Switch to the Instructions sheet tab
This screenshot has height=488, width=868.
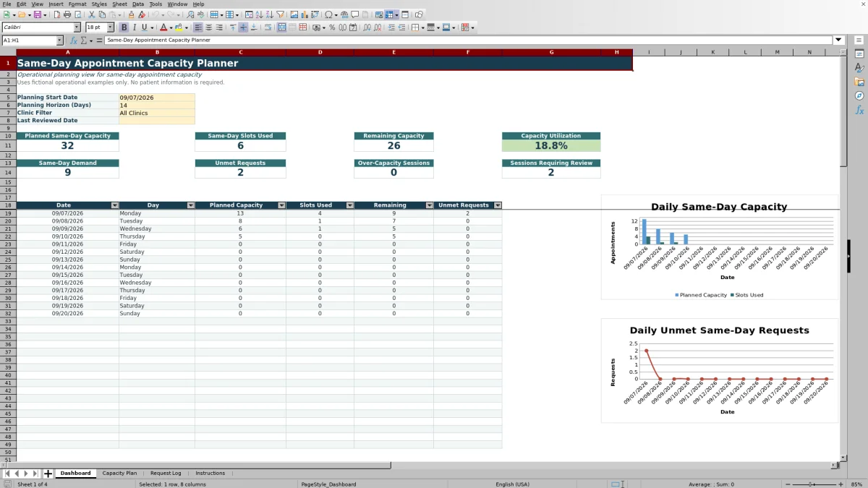click(210, 474)
